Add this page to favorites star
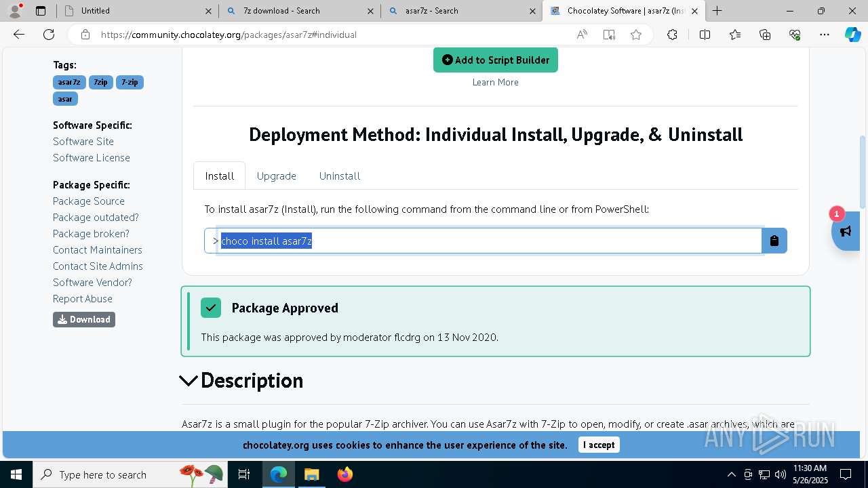Viewport: 868px width, 488px height. [x=636, y=35]
